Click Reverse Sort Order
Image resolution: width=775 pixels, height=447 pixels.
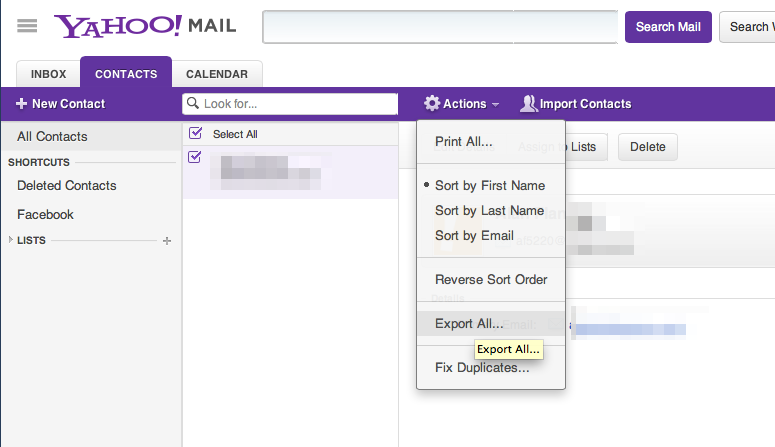coord(491,279)
